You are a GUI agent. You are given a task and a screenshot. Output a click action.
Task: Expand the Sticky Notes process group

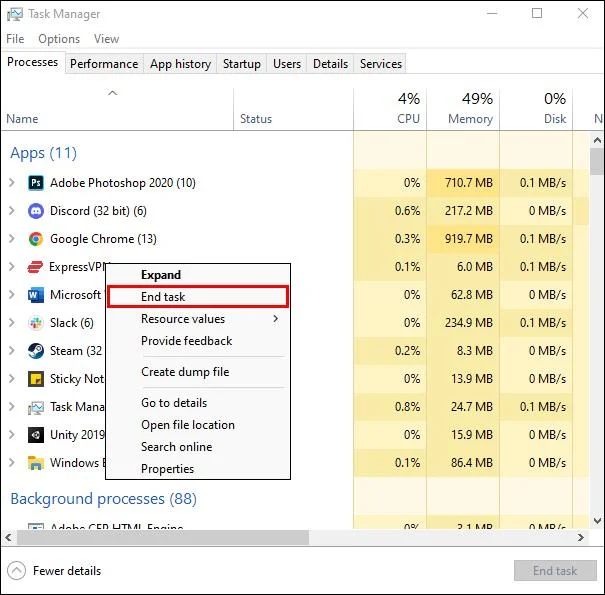click(x=12, y=379)
